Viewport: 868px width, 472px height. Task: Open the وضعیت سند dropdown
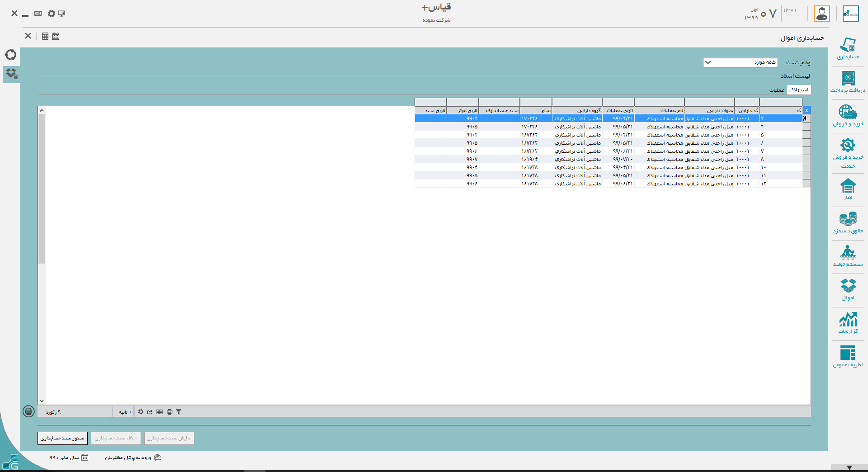pyautogui.click(x=740, y=62)
